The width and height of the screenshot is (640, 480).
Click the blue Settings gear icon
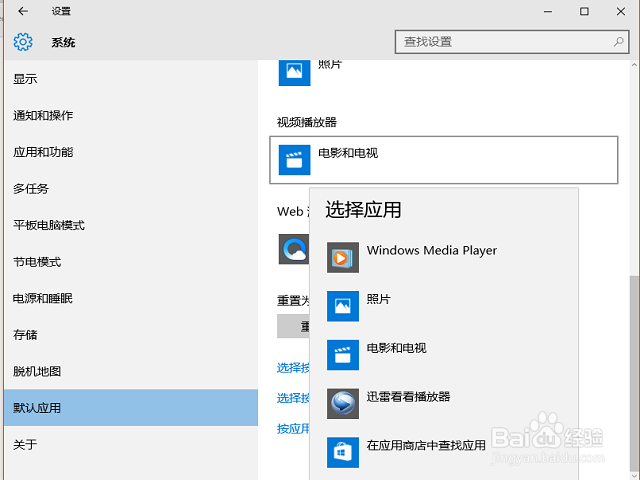[x=23, y=42]
